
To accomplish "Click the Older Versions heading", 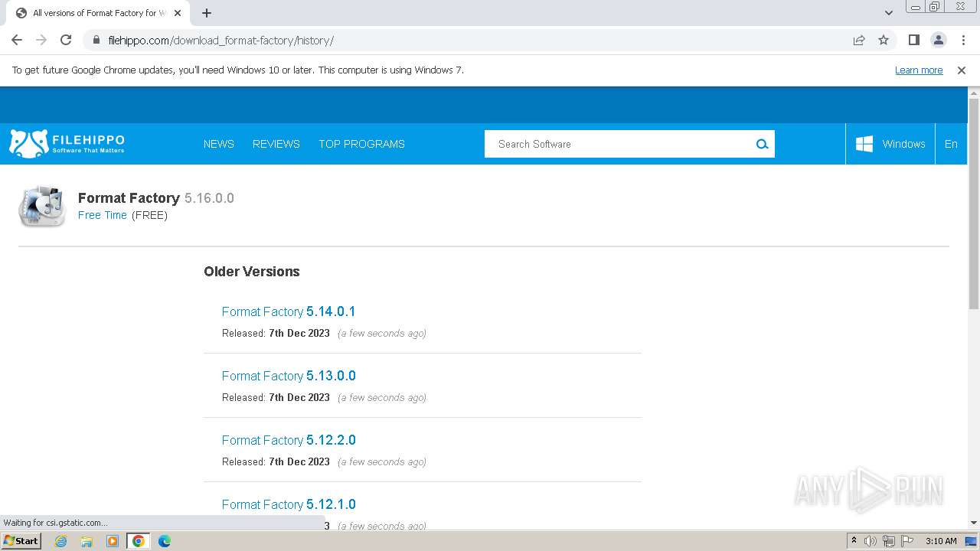I will [252, 272].
